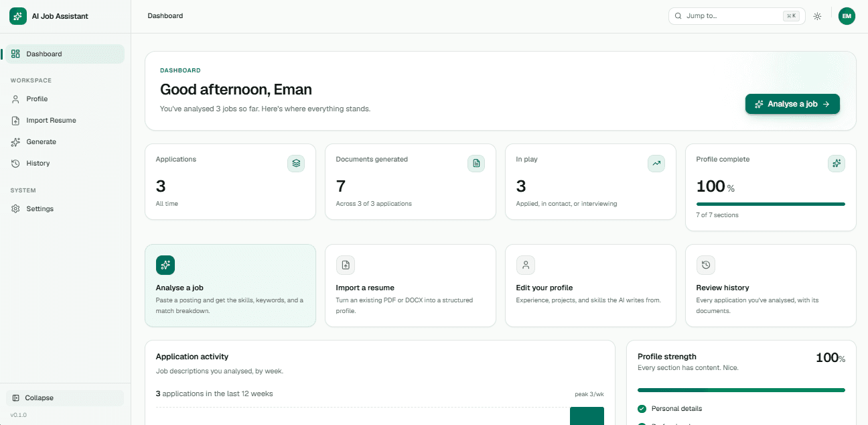Click the AI Job Assistant logo icon

click(18, 16)
